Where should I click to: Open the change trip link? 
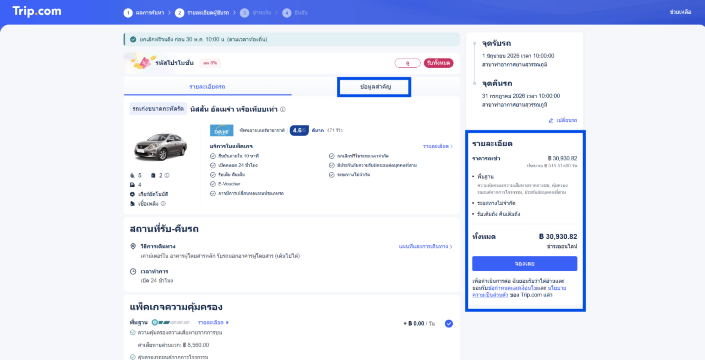(567, 120)
